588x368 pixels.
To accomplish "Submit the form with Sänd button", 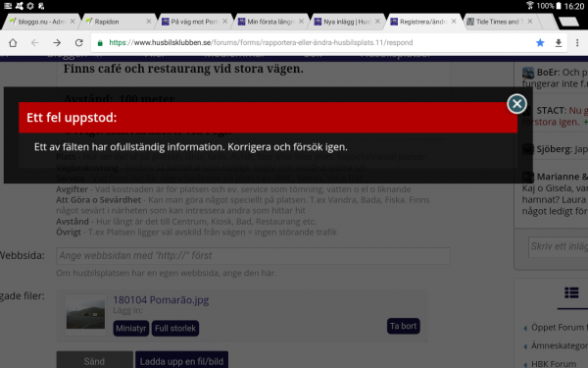I will click(94, 360).
